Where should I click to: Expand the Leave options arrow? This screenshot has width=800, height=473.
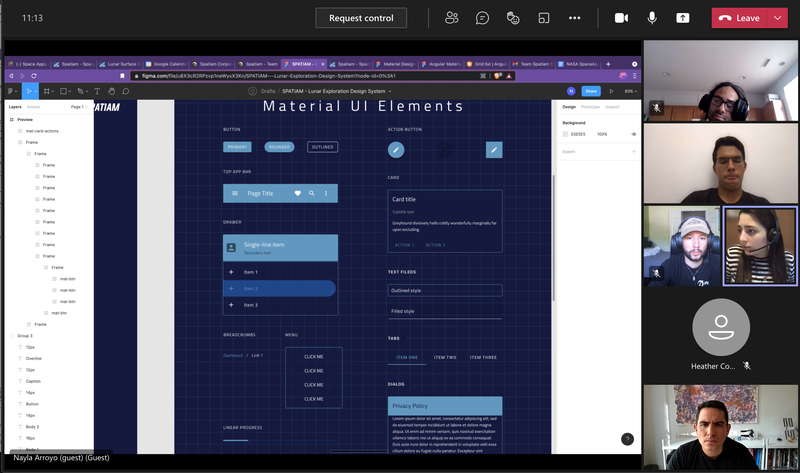click(778, 18)
